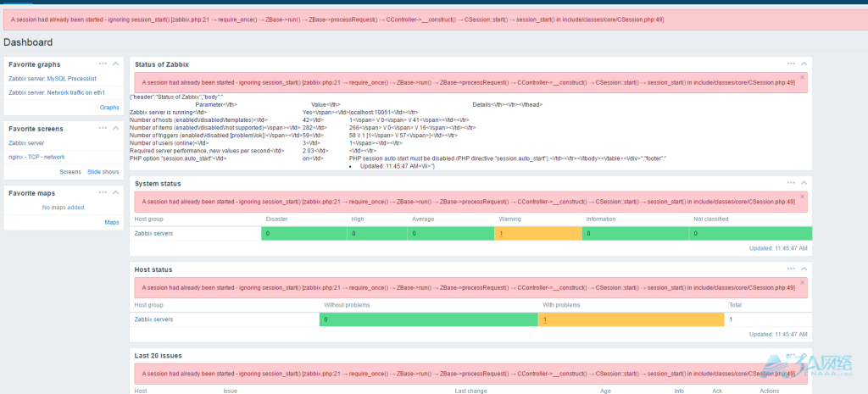The width and height of the screenshot is (868, 394).
Task: Open the Maps link in Favorite maps
Action: pyautogui.click(x=111, y=222)
